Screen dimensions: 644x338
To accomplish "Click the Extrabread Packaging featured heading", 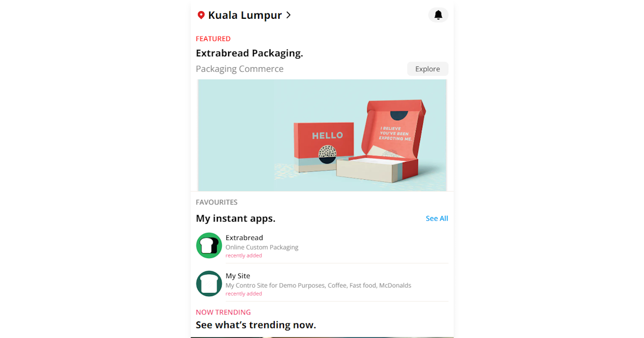I will coord(250,53).
